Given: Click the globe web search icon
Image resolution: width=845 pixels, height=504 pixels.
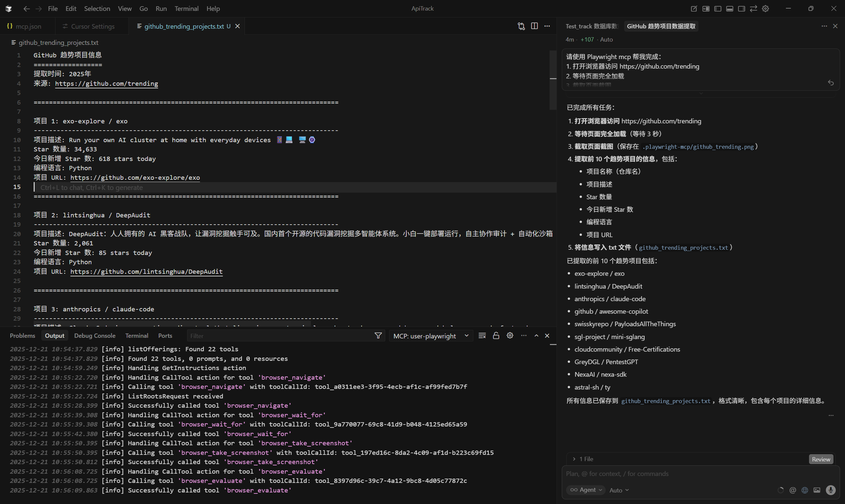Looking at the screenshot, I should click(805, 490).
